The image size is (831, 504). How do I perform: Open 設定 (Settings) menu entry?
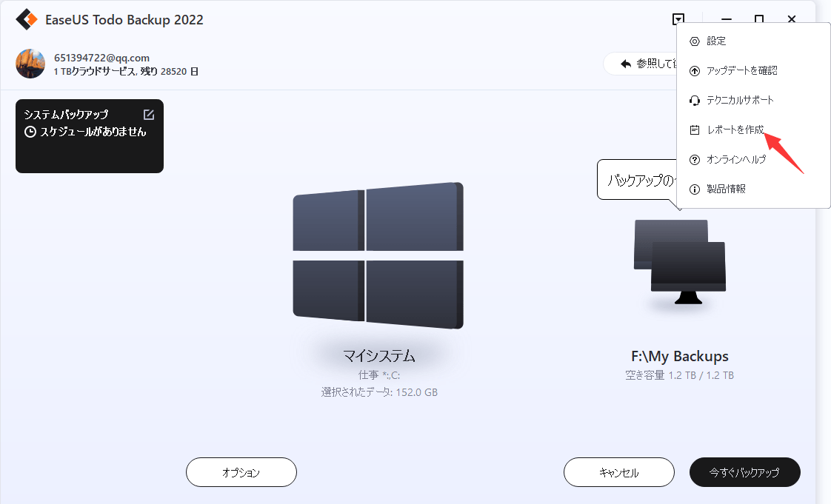click(754, 41)
